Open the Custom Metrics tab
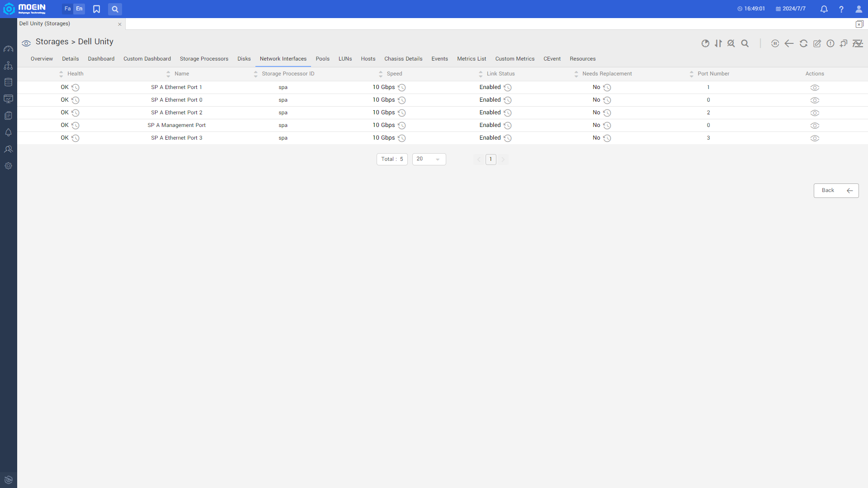The image size is (868, 488). pos(514,59)
